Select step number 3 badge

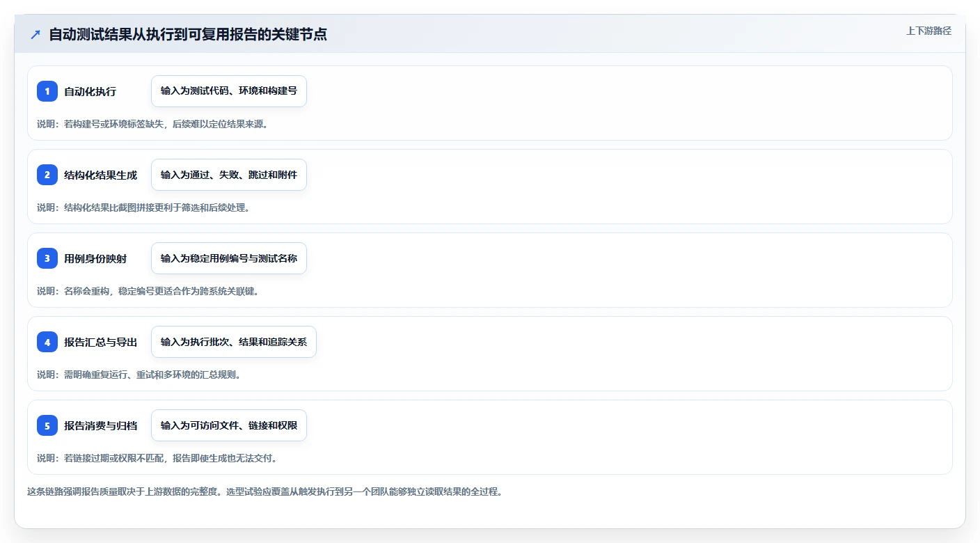click(x=47, y=258)
